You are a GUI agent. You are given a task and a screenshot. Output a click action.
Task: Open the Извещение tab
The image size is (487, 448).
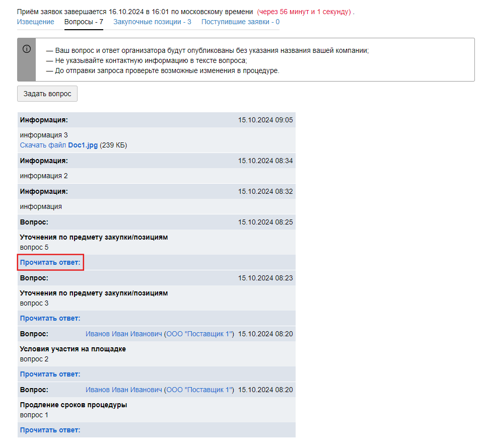click(35, 22)
